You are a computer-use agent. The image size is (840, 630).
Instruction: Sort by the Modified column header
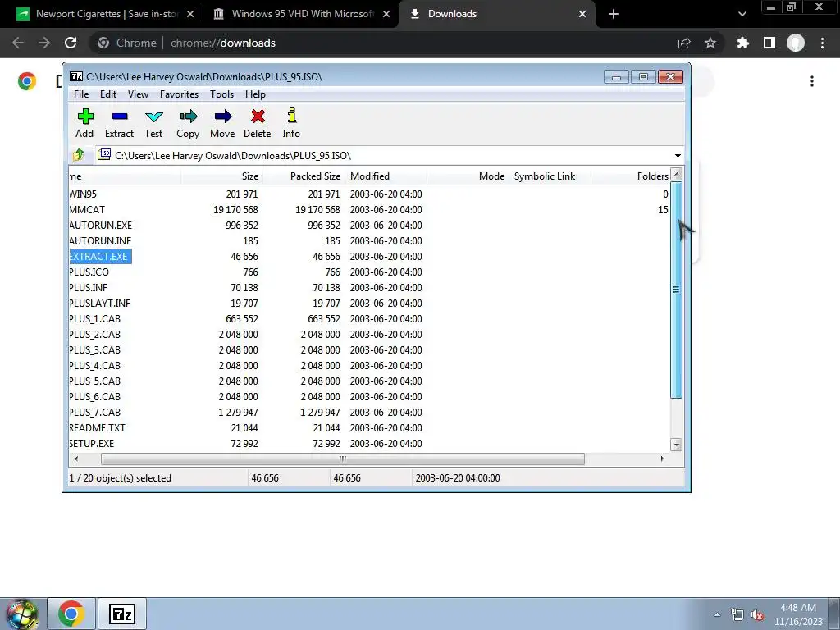click(386, 176)
